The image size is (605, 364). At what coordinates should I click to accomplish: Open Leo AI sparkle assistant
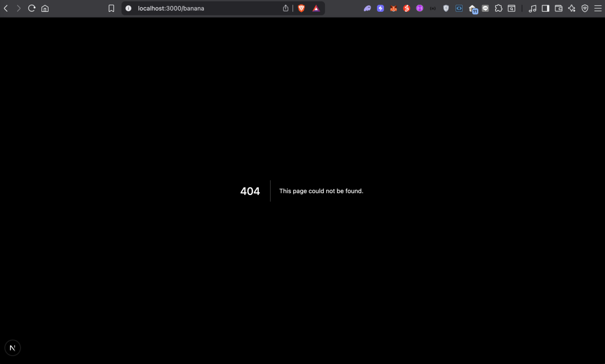click(572, 8)
